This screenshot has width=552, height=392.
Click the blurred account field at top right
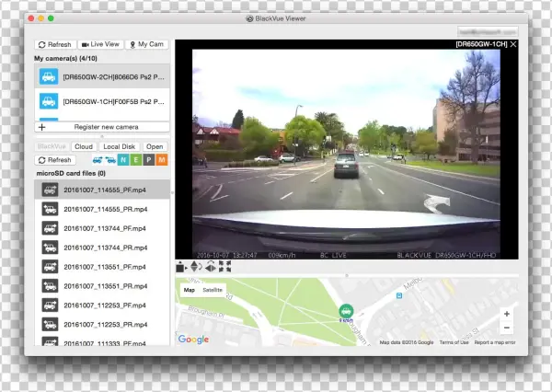coord(488,31)
